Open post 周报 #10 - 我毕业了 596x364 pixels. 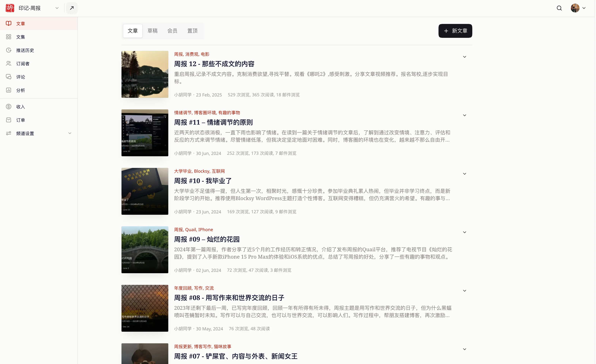[x=203, y=181]
